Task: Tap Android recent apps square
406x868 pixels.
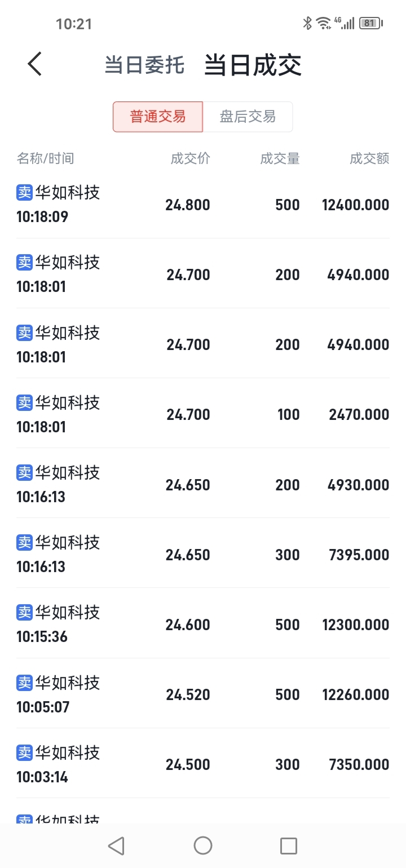Action: pos(289,845)
